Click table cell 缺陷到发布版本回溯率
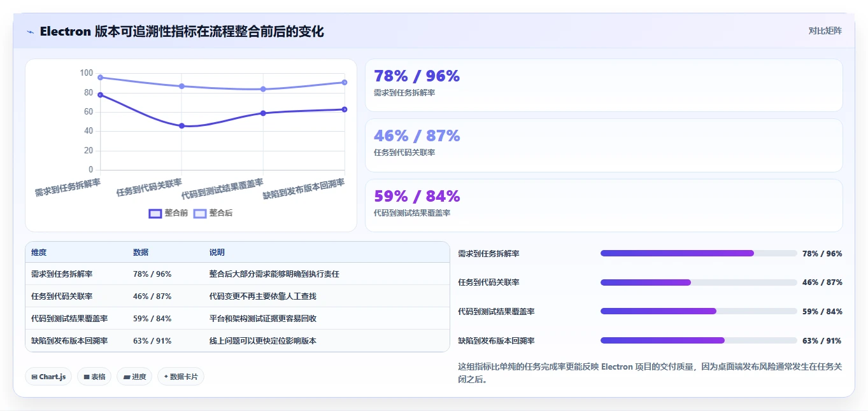The width and height of the screenshot is (868, 411). (x=69, y=341)
